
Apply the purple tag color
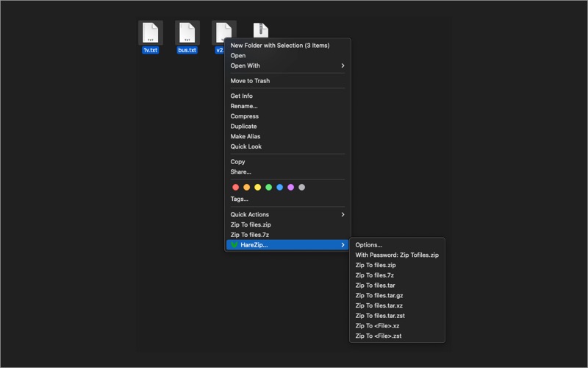[290, 188]
